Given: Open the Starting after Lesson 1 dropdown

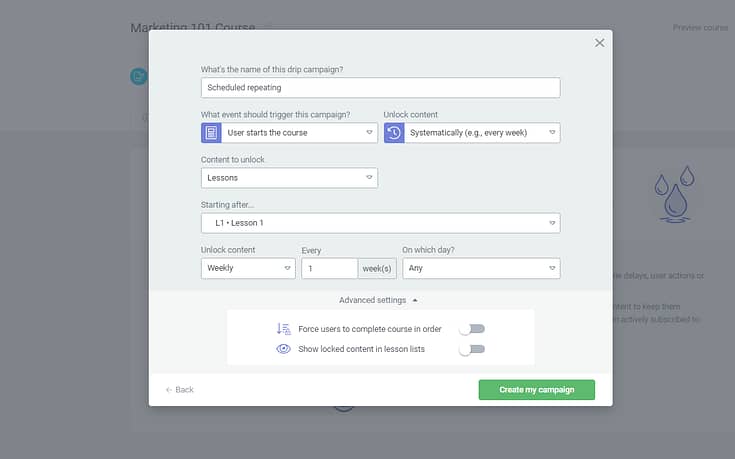Looking at the screenshot, I should click(380, 223).
